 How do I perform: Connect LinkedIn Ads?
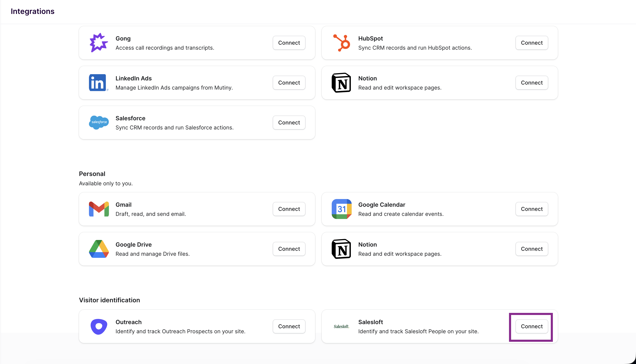pos(289,83)
